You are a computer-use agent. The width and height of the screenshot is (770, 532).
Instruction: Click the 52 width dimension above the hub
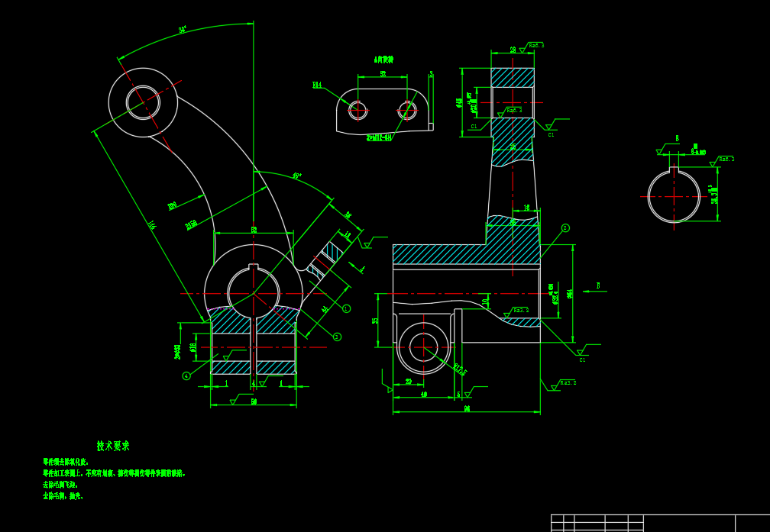[254, 230]
